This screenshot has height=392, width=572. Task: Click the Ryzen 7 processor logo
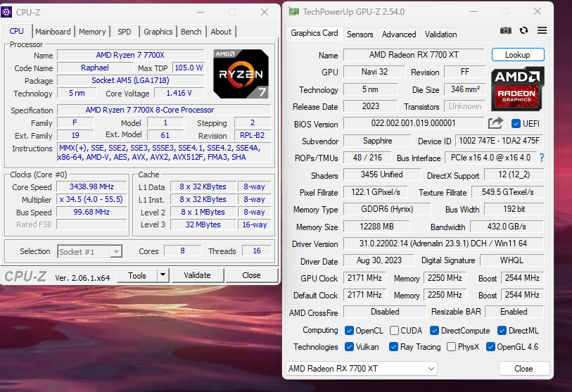click(240, 73)
